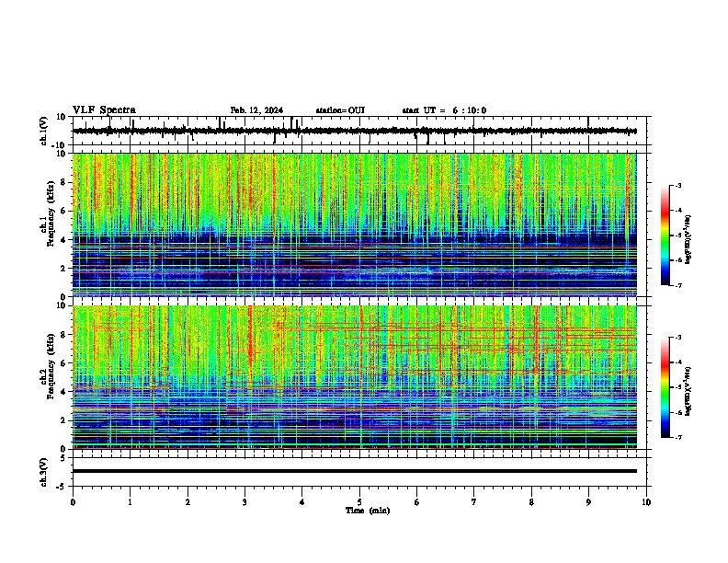
Task: Click the 'ch.1(V)' axis label
Action: click(45, 131)
